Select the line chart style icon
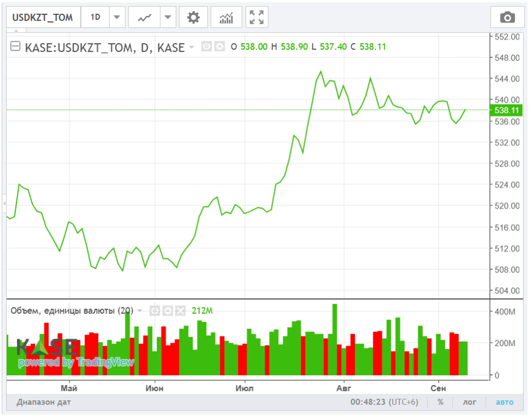 pyautogui.click(x=144, y=17)
